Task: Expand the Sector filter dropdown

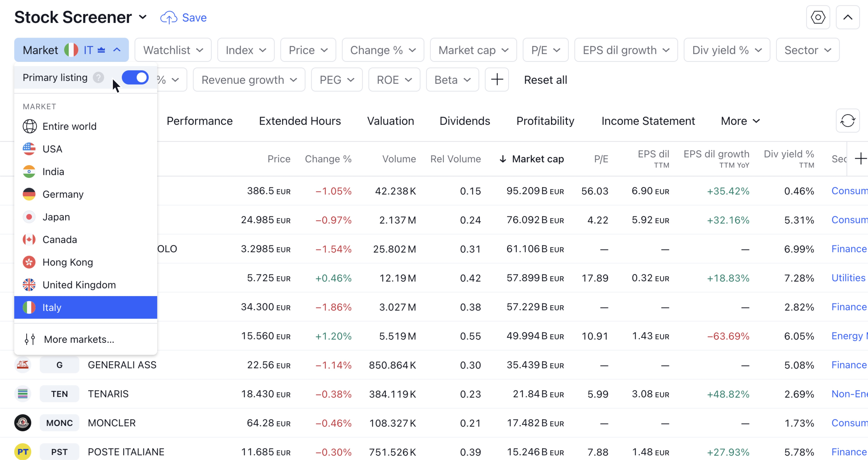Action: pos(807,50)
